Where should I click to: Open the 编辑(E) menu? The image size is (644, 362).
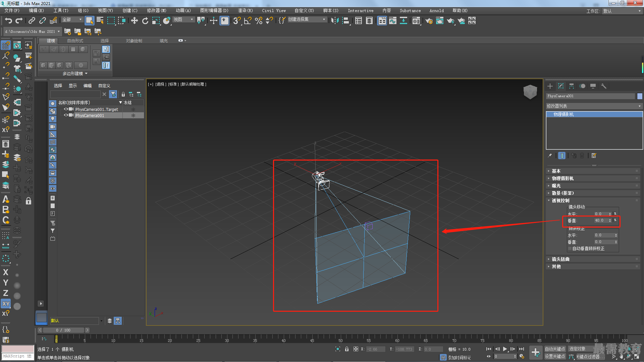(x=36, y=11)
